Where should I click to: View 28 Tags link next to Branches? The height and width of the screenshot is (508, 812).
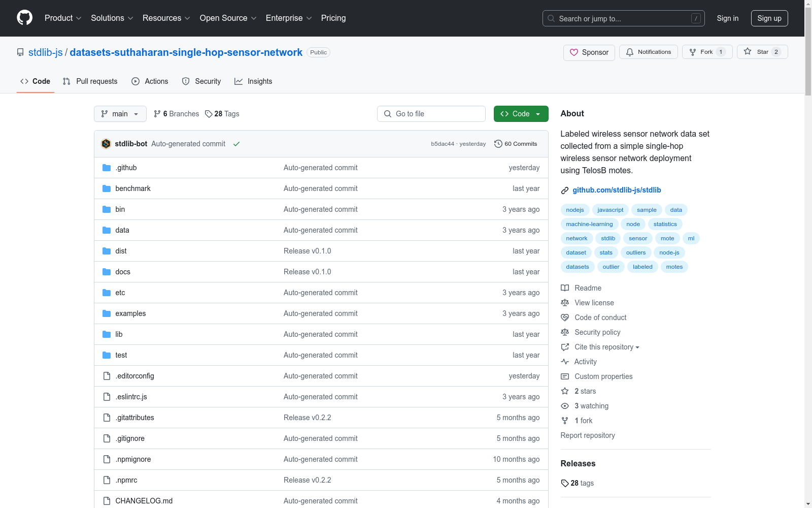tap(222, 114)
